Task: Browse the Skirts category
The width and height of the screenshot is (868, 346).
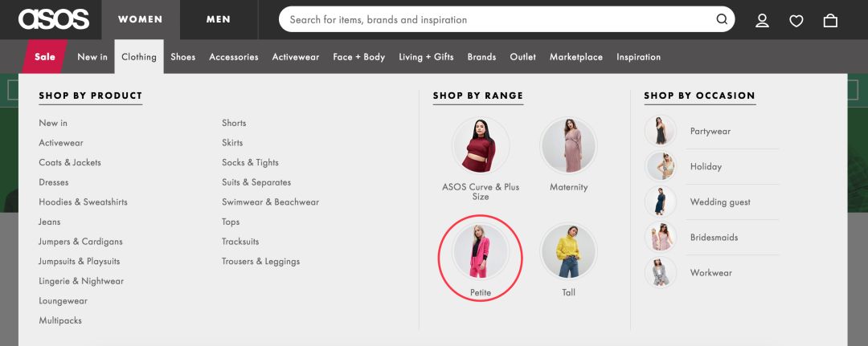Action: pos(232,143)
